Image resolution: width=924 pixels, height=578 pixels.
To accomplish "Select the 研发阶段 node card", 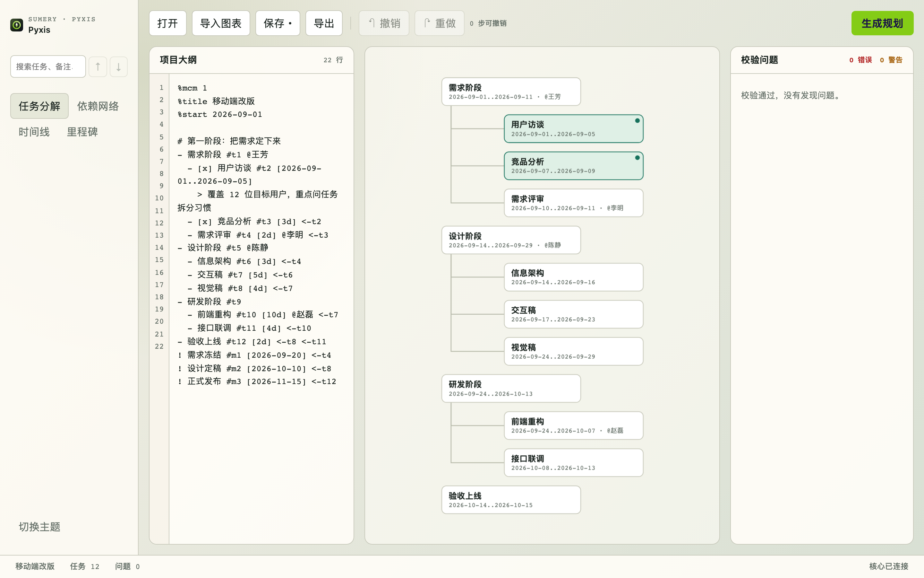I will pos(511,389).
